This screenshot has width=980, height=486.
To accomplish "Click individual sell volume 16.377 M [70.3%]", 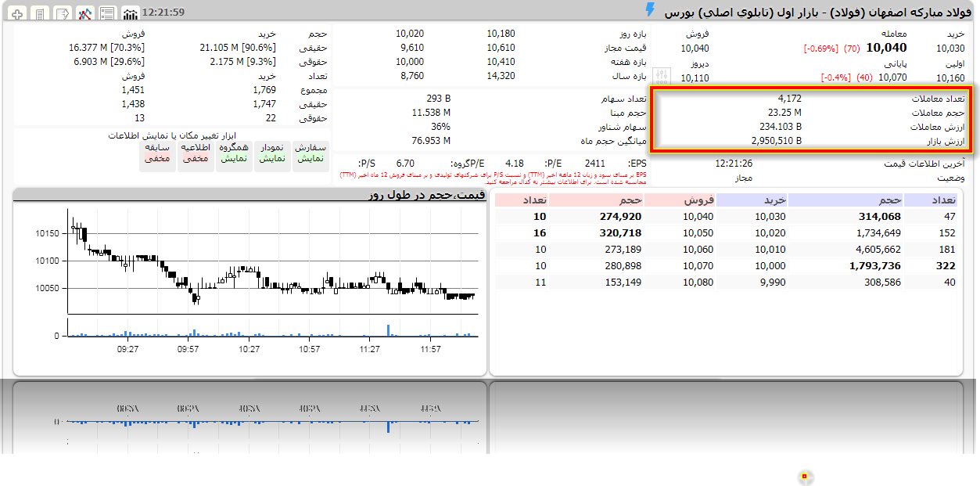I will tap(106, 48).
